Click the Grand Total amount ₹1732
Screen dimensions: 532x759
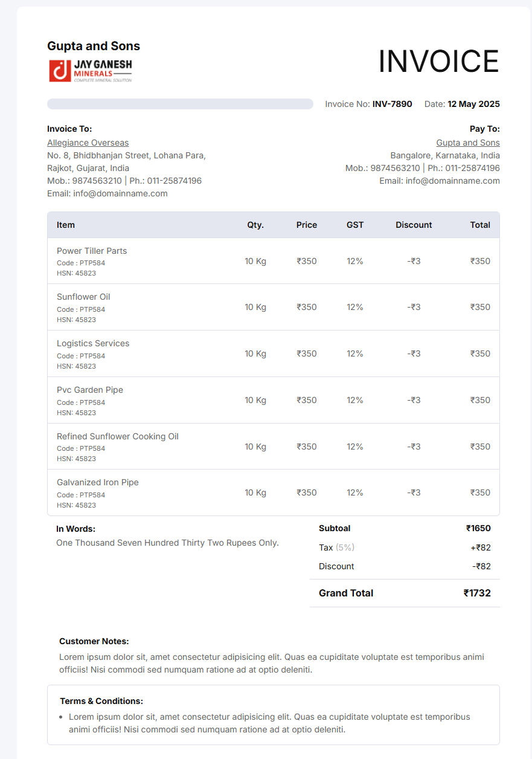pos(477,593)
